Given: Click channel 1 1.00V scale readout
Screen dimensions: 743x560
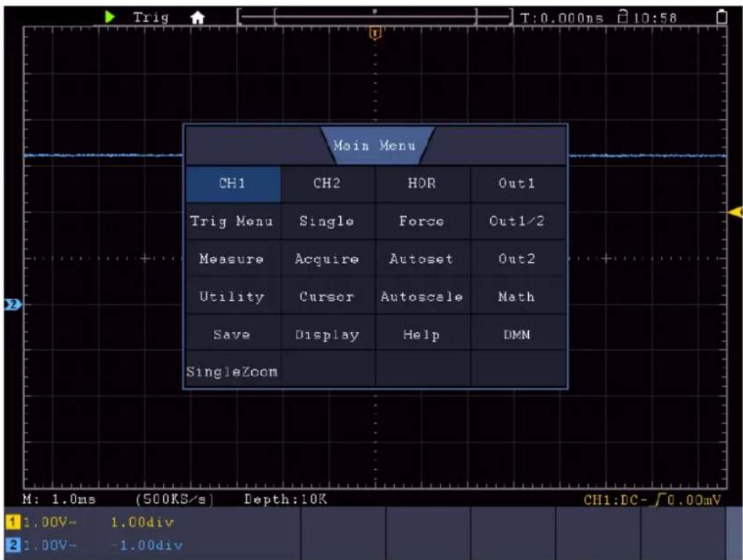Looking at the screenshot, I should tap(49, 522).
